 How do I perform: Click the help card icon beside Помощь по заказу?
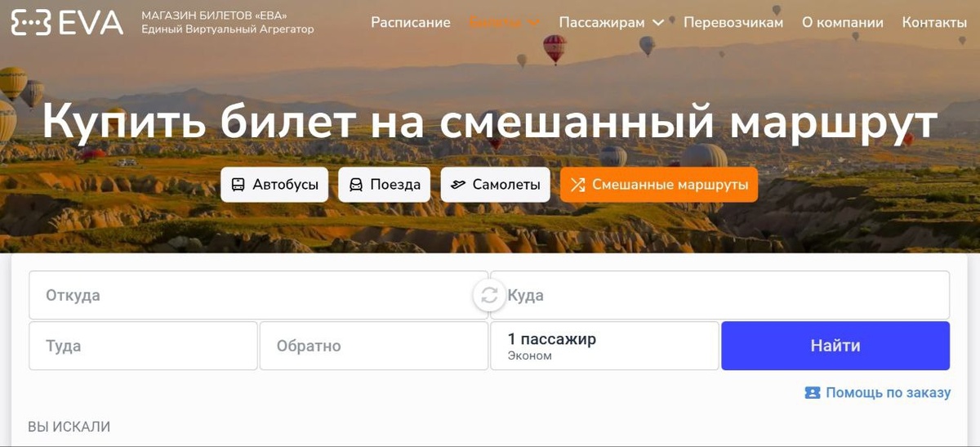point(812,393)
